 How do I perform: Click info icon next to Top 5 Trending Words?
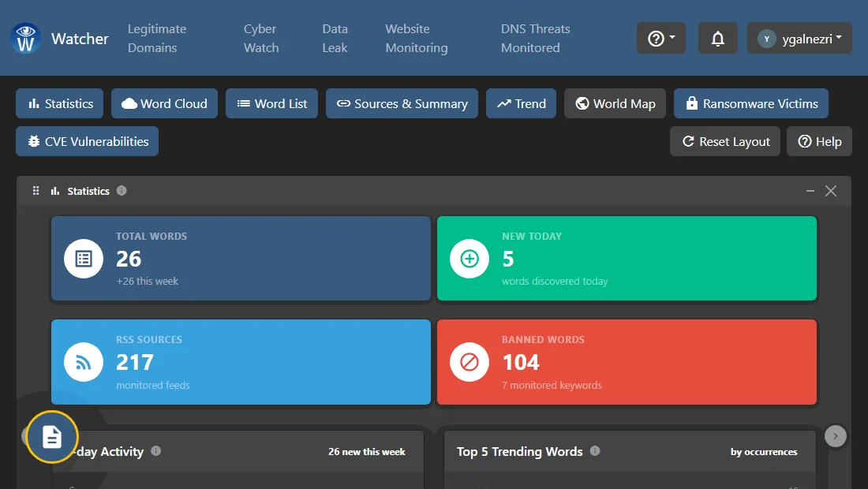click(595, 451)
